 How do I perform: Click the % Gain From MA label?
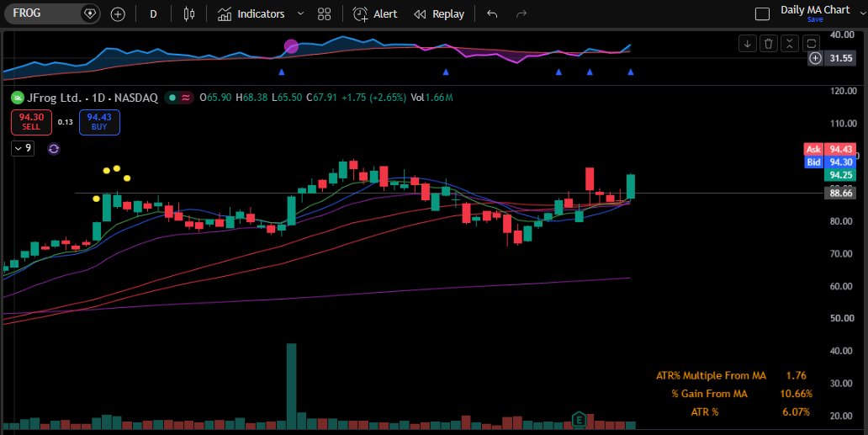pos(709,394)
